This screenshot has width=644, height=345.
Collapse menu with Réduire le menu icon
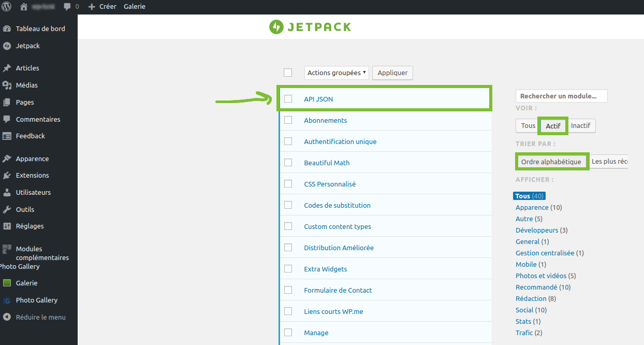tap(7, 318)
